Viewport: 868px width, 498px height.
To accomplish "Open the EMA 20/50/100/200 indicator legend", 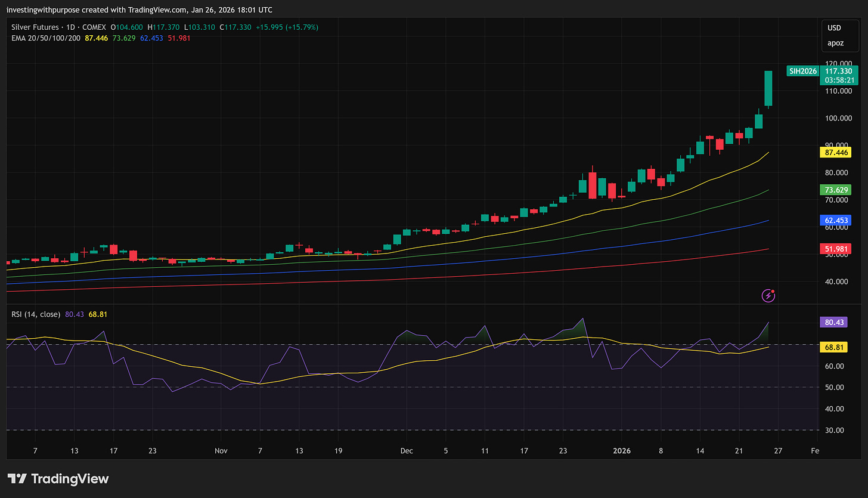I will point(45,38).
